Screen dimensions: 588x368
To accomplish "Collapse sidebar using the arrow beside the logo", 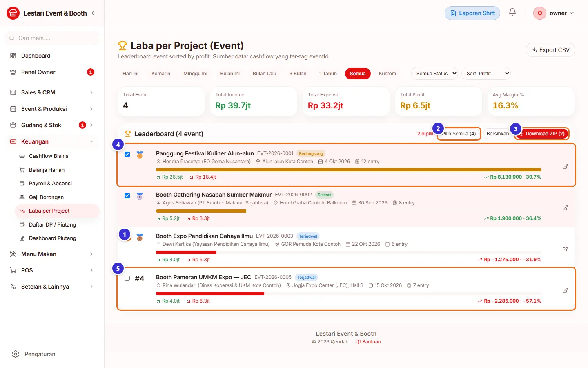I will click(x=93, y=13).
